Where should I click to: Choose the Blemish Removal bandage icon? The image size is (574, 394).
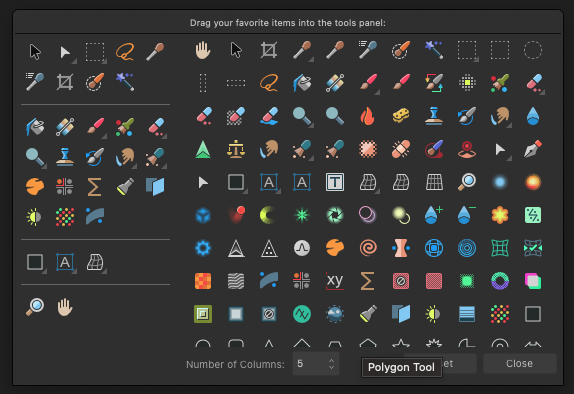401,149
